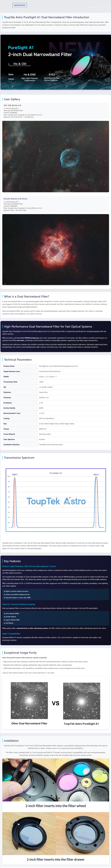Click the Reduce Light Pollution subsection heading
Image resolution: width=111 pixels, height=868 pixels.
tap(29, 566)
